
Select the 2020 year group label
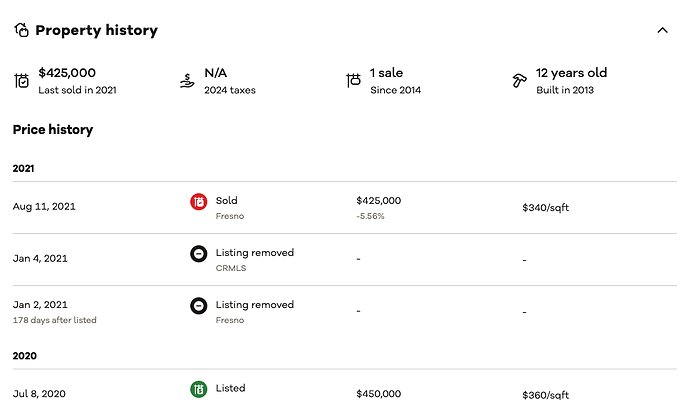tap(25, 356)
